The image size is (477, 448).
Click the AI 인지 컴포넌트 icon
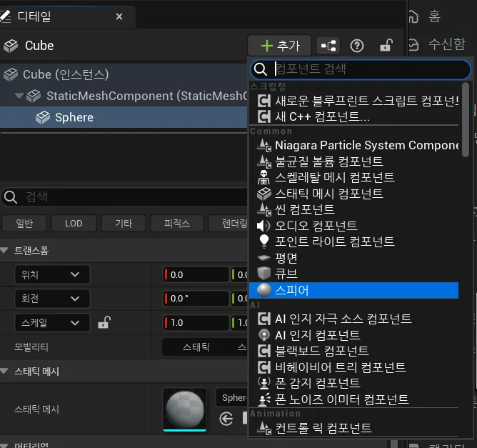[263, 335]
